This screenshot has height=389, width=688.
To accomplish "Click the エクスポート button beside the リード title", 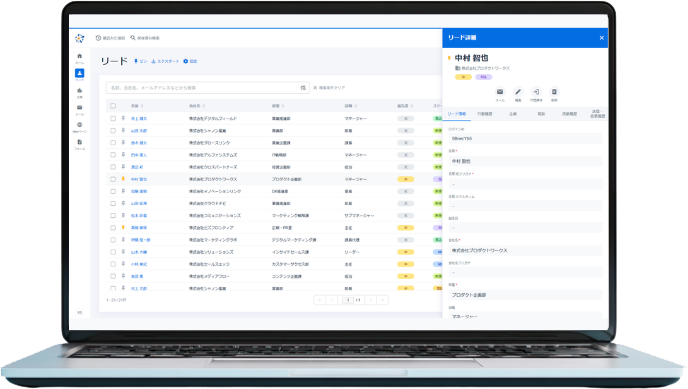I will (x=165, y=61).
